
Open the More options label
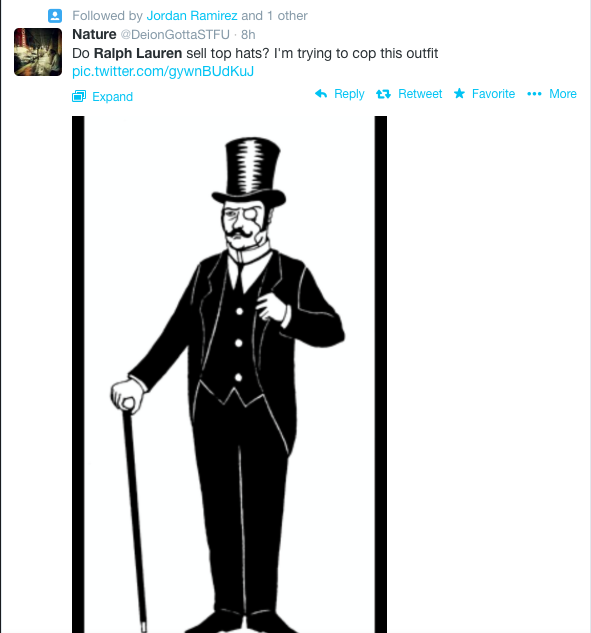[563, 94]
